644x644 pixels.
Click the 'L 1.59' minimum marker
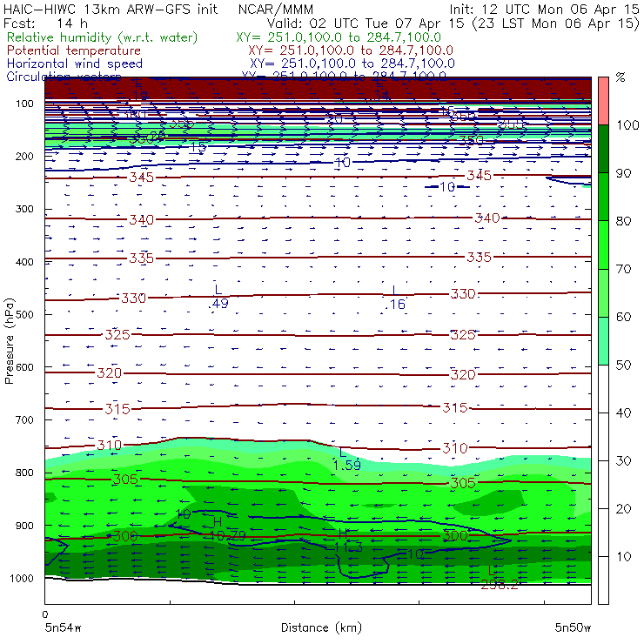pos(346,460)
